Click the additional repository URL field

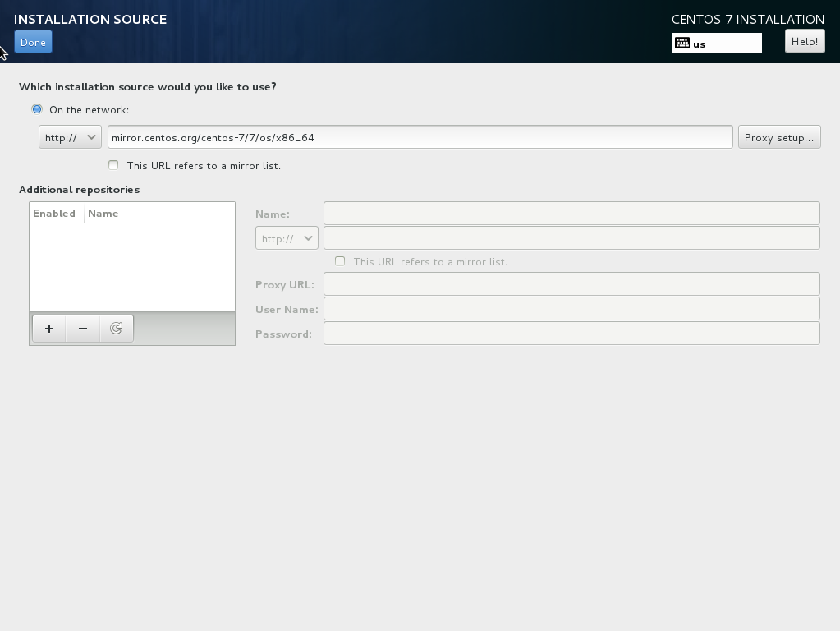click(571, 238)
